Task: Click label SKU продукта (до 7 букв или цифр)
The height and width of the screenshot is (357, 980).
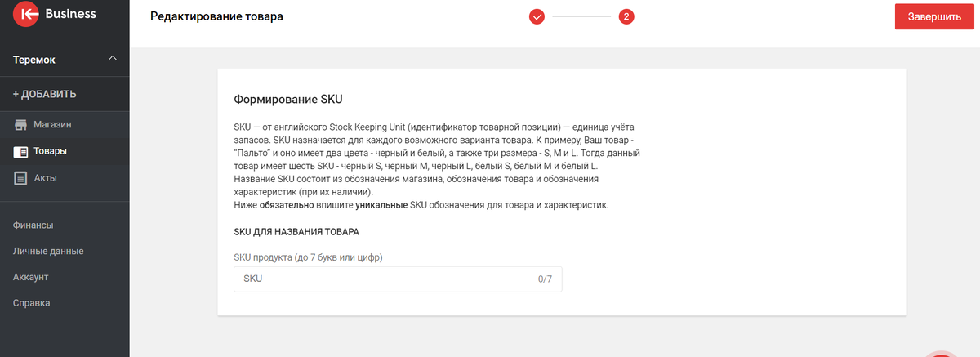Action: coord(309,257)
